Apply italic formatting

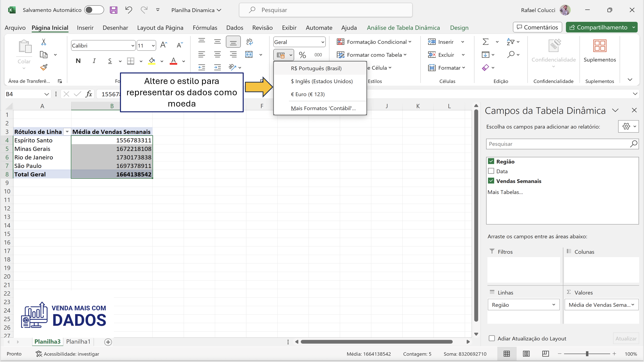click(94, 61)
